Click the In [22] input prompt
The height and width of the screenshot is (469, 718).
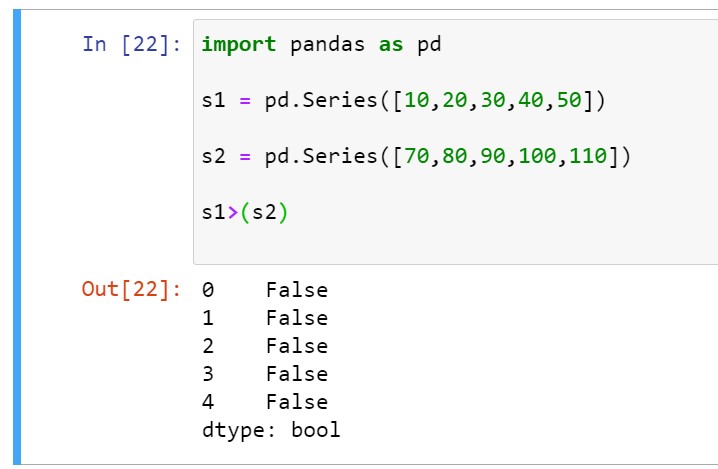(x=133, y=45)
